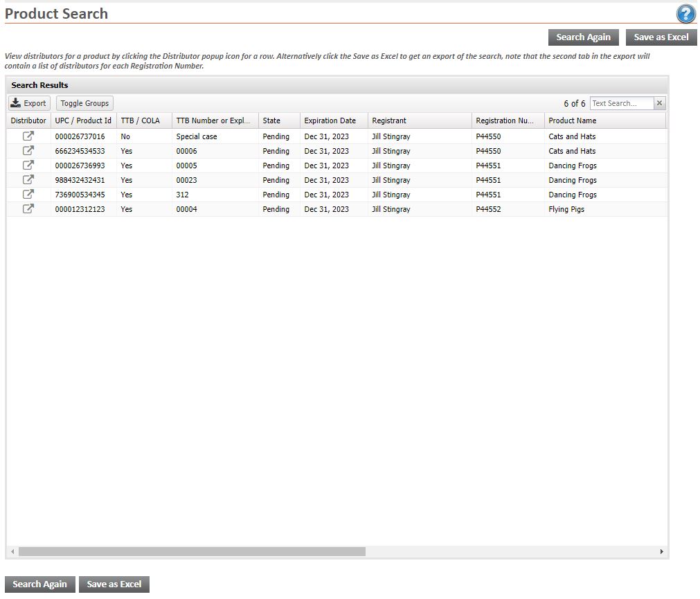Sort by Expiration Date column header

pyautogui.click(x=334, y=120)
